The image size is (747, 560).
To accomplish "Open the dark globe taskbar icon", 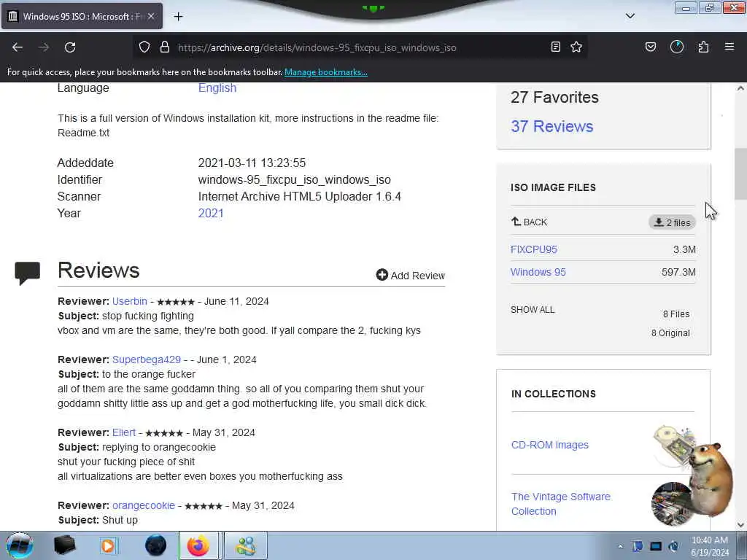I will 156,545.
